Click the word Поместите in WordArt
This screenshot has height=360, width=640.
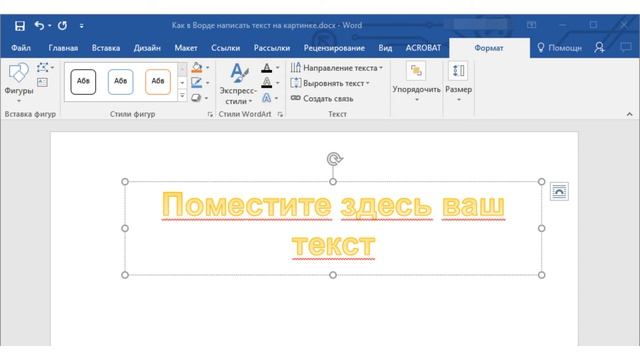pyautogui.click(x=247, y=204)
